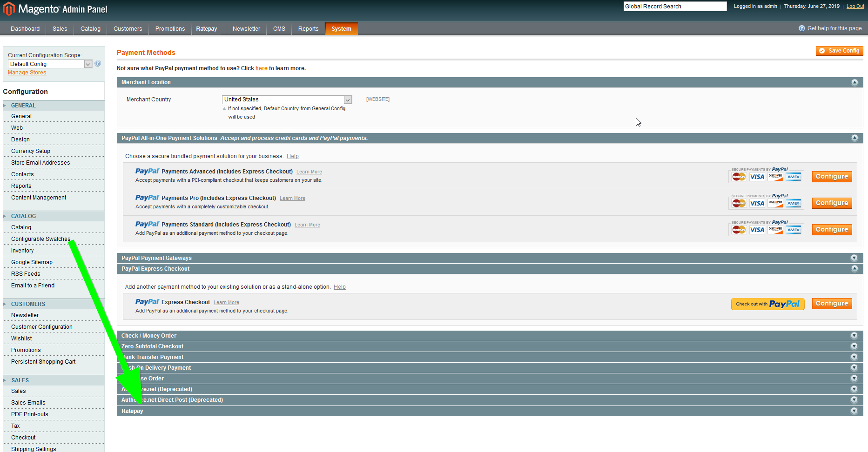Click the Check out with PayPal badge
Image resolution: width=868 pixels, height=452 pixels.
coord(767,304)
